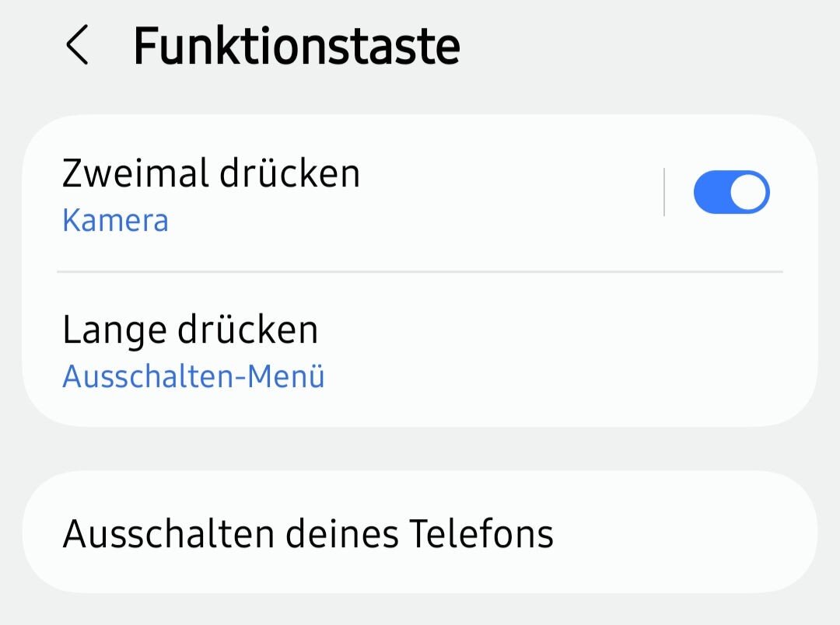Tap the back arrow icon
Screen dimensions: 840x625
click(x=77, y=45)
